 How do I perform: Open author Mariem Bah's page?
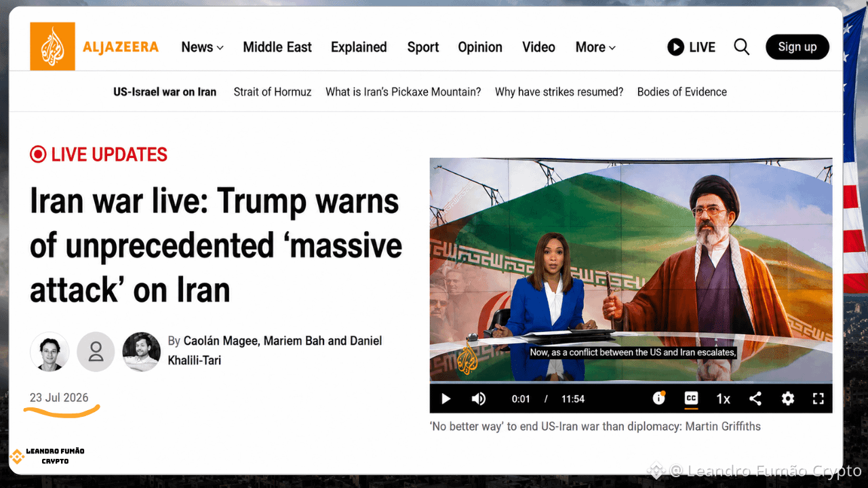point(294,340)
